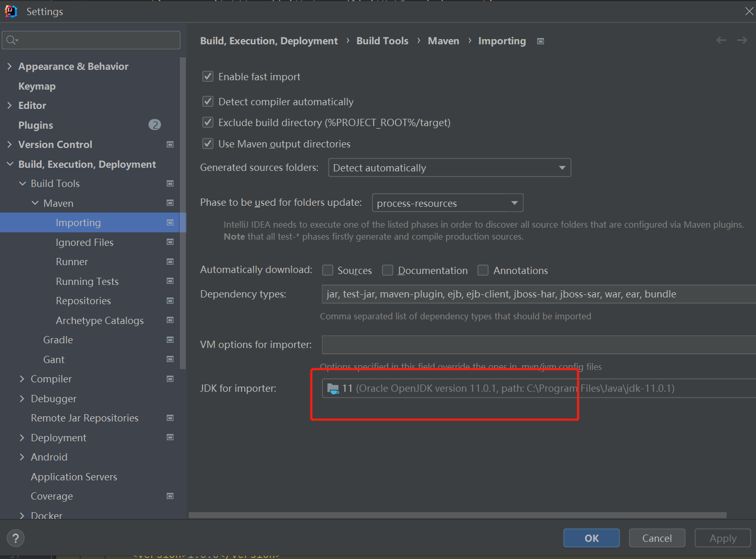Open the JDK for importer combo box
The height and width of the screenshot is (559, 756).
point(539,388)
